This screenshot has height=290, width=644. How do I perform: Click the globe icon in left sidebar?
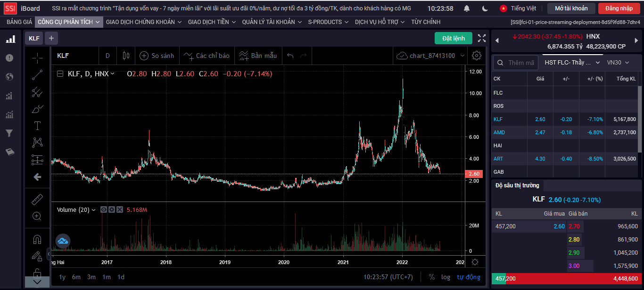click(9, 77)
